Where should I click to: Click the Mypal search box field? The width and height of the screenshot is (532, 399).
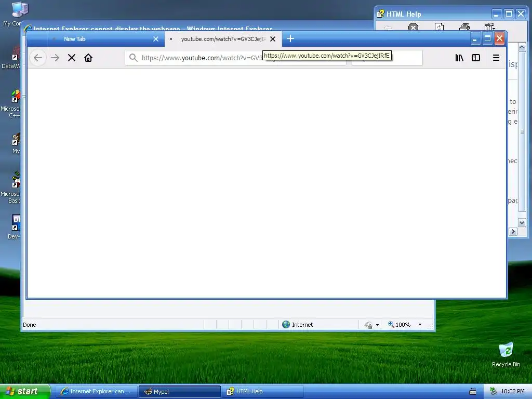[387, 58]
